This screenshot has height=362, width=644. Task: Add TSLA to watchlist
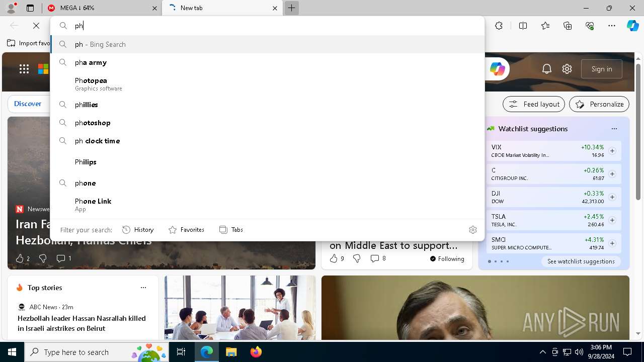(612, 220)
